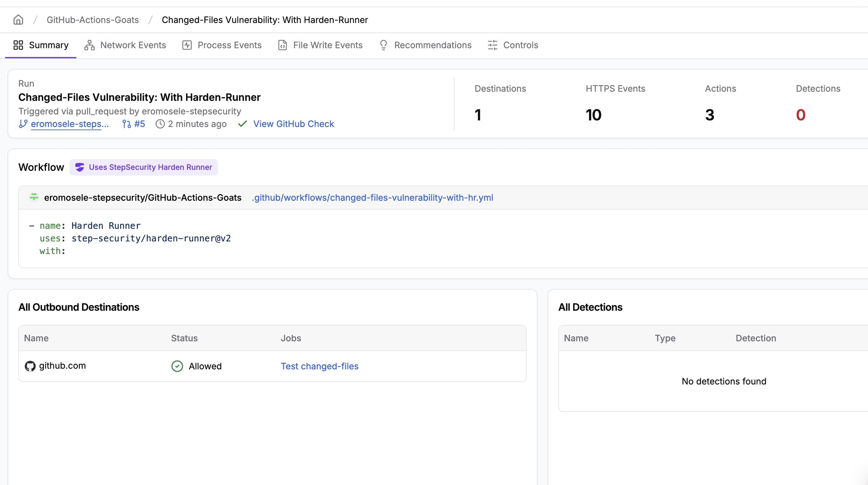Open the changed-files-vulnerability-with-hr.yml workflow link
This screenshot has width=868, height=485.
[372, 198]
